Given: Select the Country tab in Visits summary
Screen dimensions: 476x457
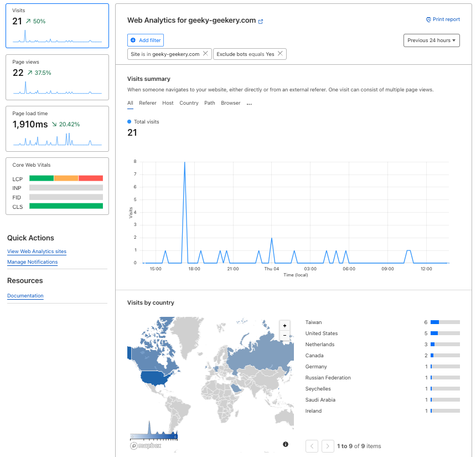Looking at the screenshot, I should click(189, 103).
